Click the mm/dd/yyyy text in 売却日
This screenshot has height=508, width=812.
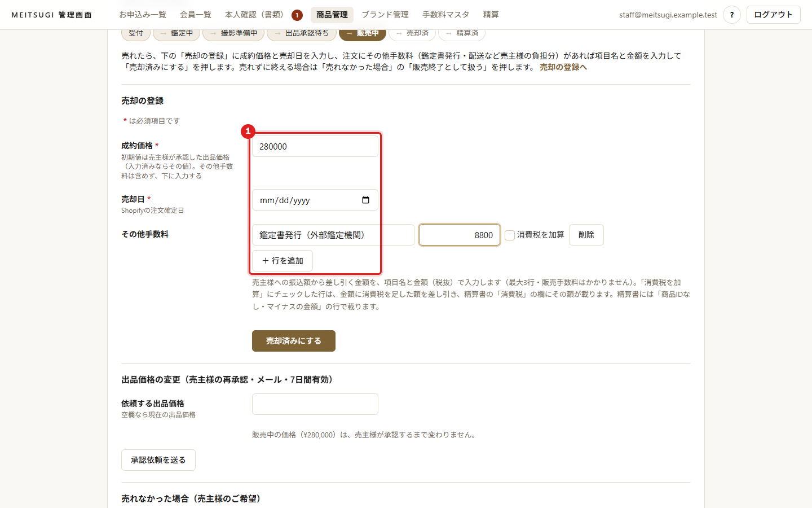285,200
